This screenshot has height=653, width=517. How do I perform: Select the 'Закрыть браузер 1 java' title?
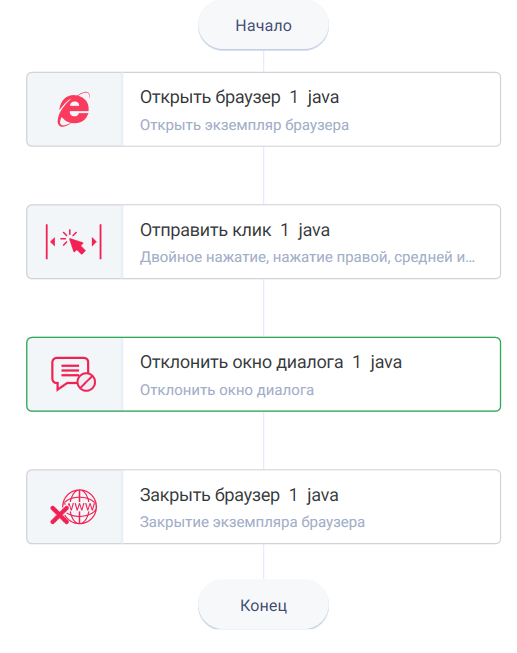(x=239, y=495)
